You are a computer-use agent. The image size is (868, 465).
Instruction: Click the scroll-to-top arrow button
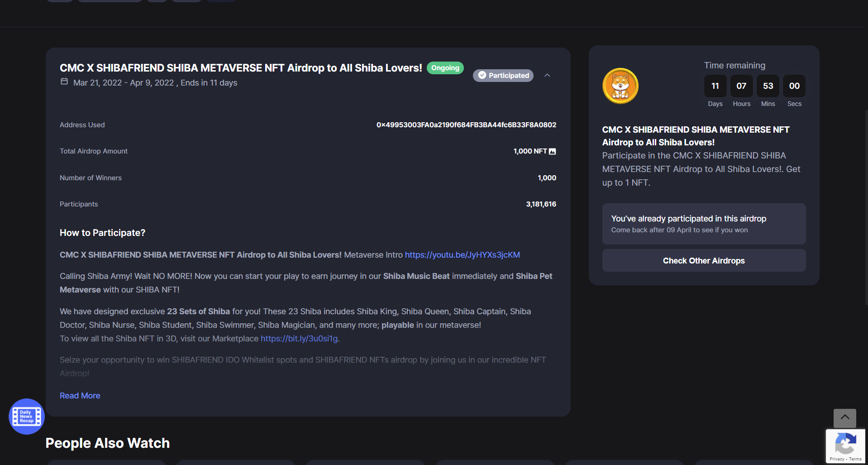pos(844,418)
